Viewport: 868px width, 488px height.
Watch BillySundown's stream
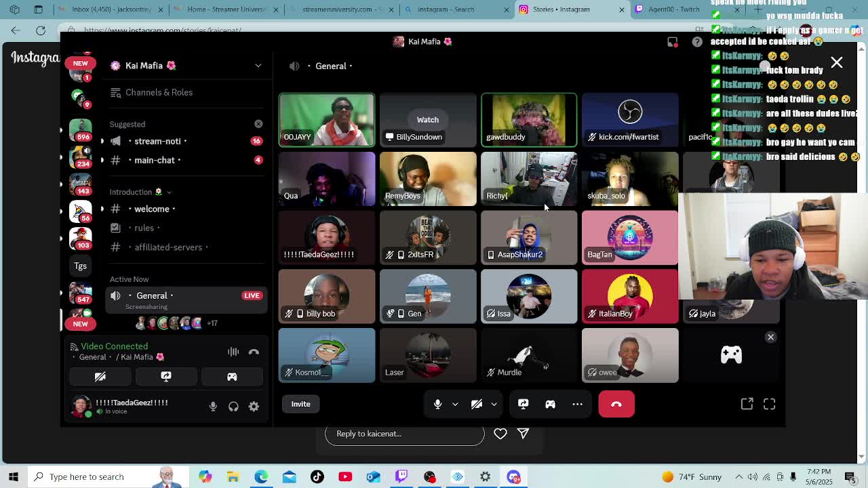428,120
